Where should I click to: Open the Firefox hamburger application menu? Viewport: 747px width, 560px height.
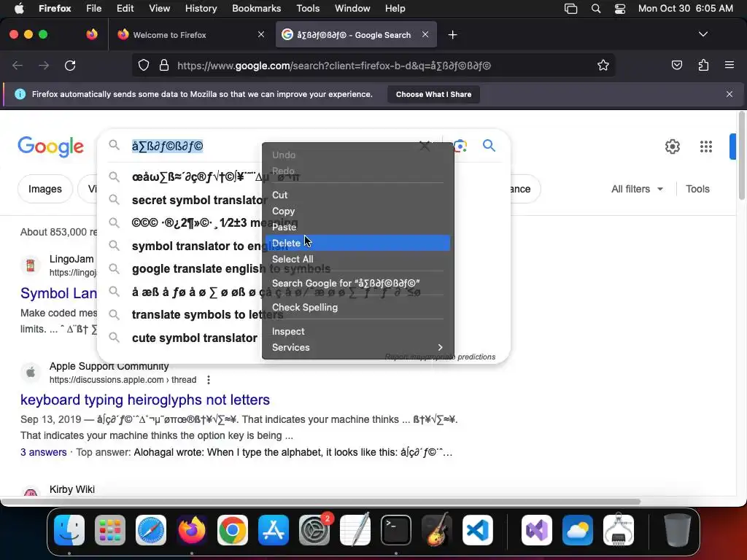(x=729, y=65)
